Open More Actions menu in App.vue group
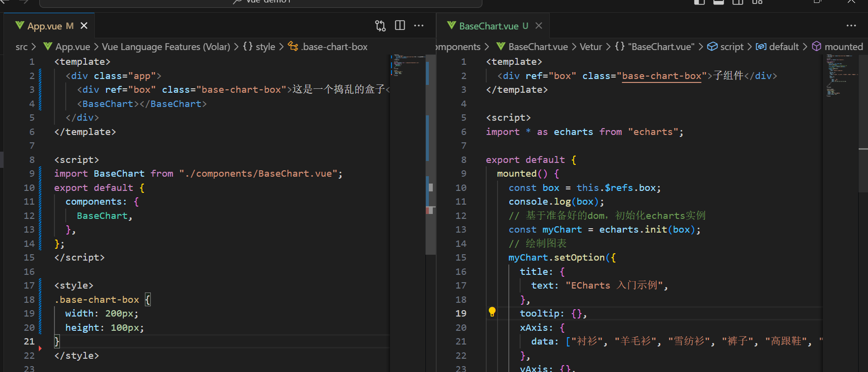Viewport: 868px width, 372px height. click(419, 26)
